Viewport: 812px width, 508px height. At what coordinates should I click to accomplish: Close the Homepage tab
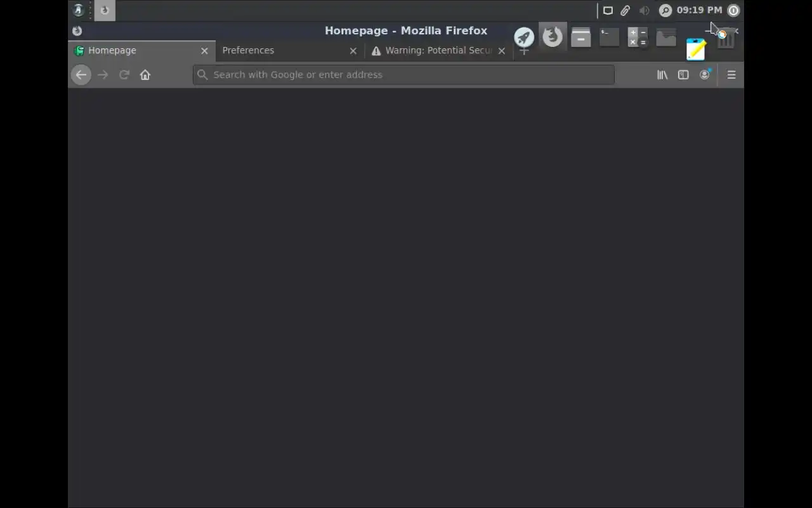tap(204, 51)
